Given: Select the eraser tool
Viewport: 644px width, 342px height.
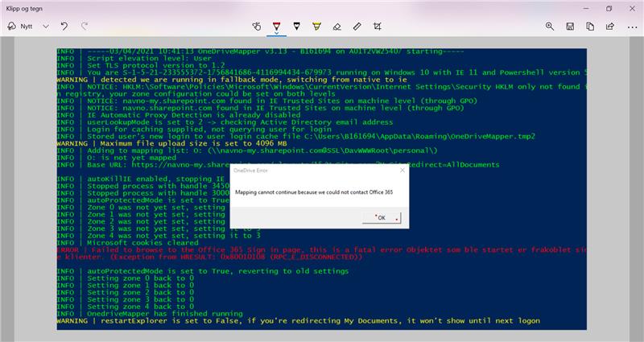Looking at the screenshot, I should [x=336, y=27].
